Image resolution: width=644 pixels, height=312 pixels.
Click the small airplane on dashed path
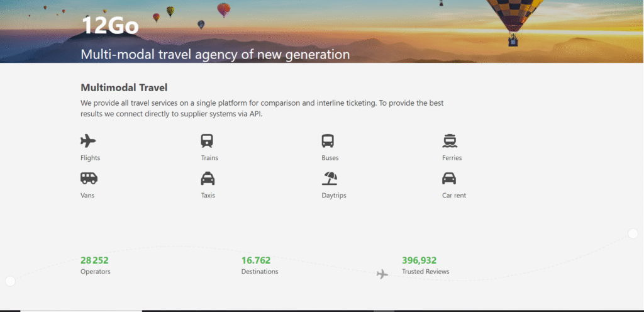click(x=382, y=274)
